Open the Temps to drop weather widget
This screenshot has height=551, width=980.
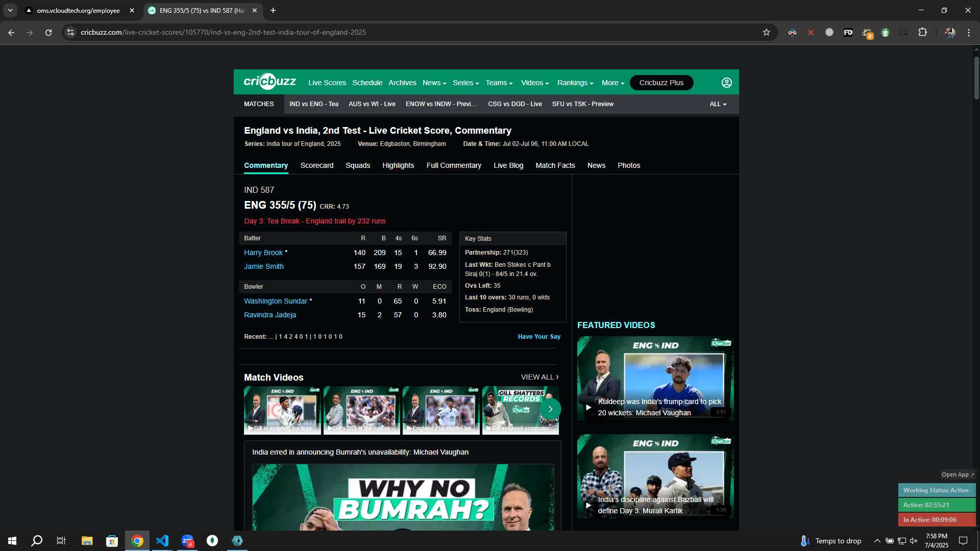(x=830, y=541)
